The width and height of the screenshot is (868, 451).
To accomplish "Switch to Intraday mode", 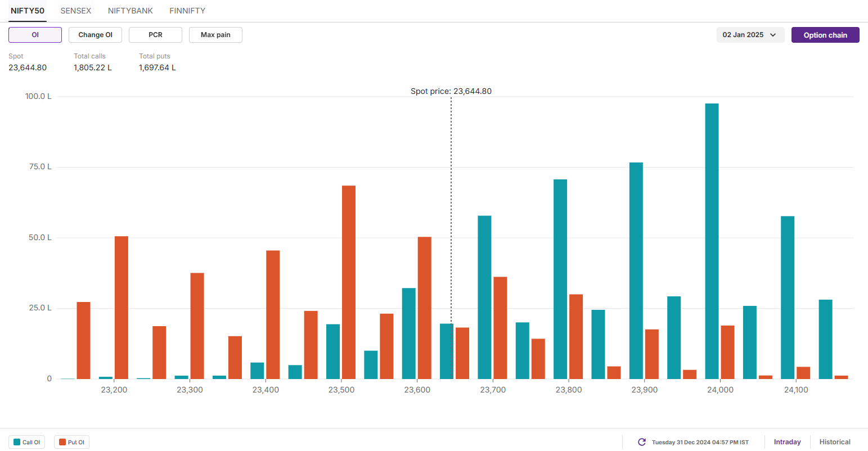I will pos(787,442).
